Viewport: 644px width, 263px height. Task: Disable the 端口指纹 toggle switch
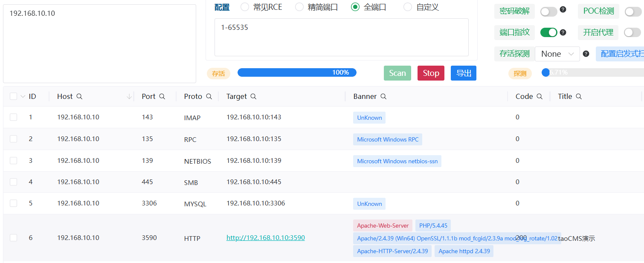548,32
